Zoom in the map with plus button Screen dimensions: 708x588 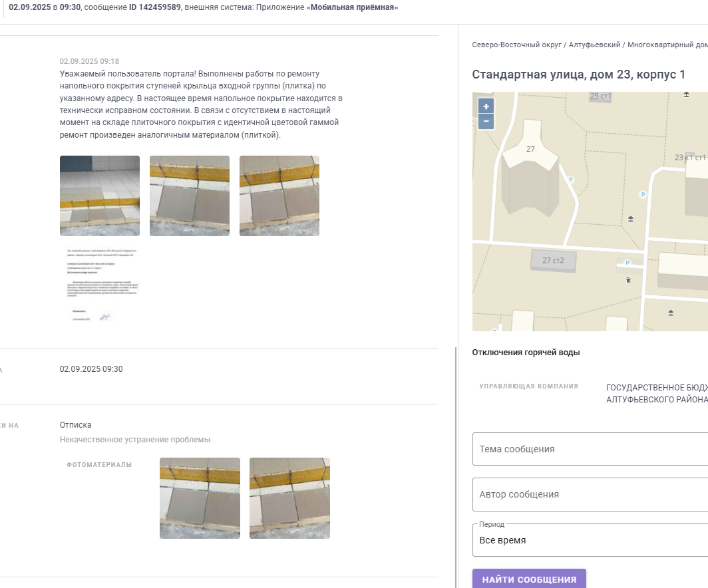pyautogui.click(x=486, y=106)
